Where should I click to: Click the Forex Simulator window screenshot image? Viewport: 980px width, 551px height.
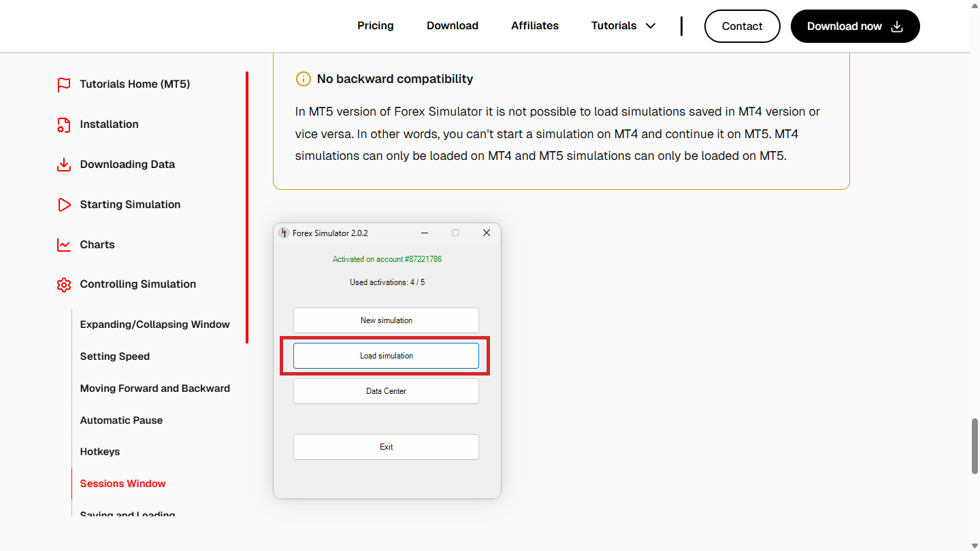(x=387, y=361)
